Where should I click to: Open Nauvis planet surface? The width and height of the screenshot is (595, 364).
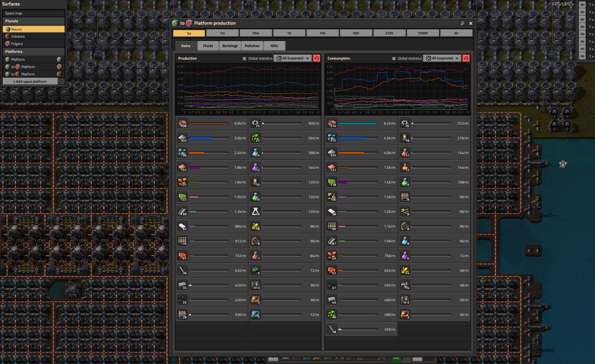(x=32, y=29)
